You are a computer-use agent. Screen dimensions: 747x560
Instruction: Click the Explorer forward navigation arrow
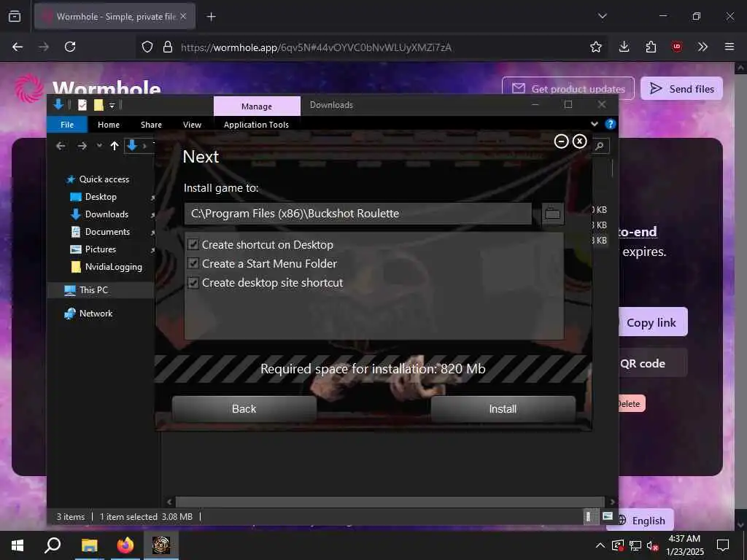click(x=82, y=146)
